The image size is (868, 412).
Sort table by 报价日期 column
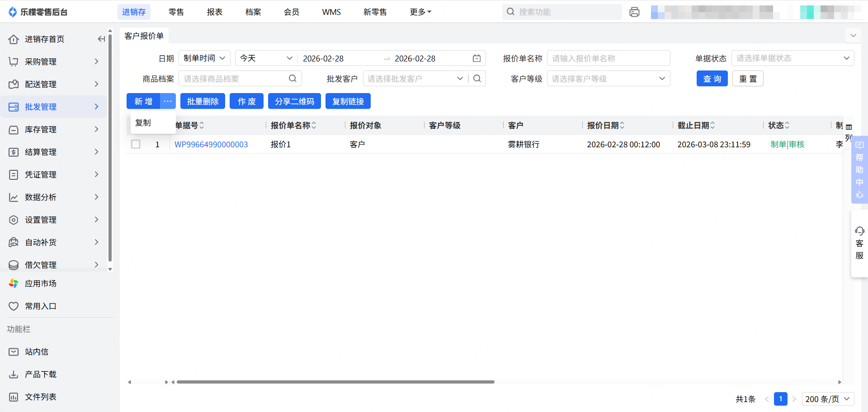622,126
